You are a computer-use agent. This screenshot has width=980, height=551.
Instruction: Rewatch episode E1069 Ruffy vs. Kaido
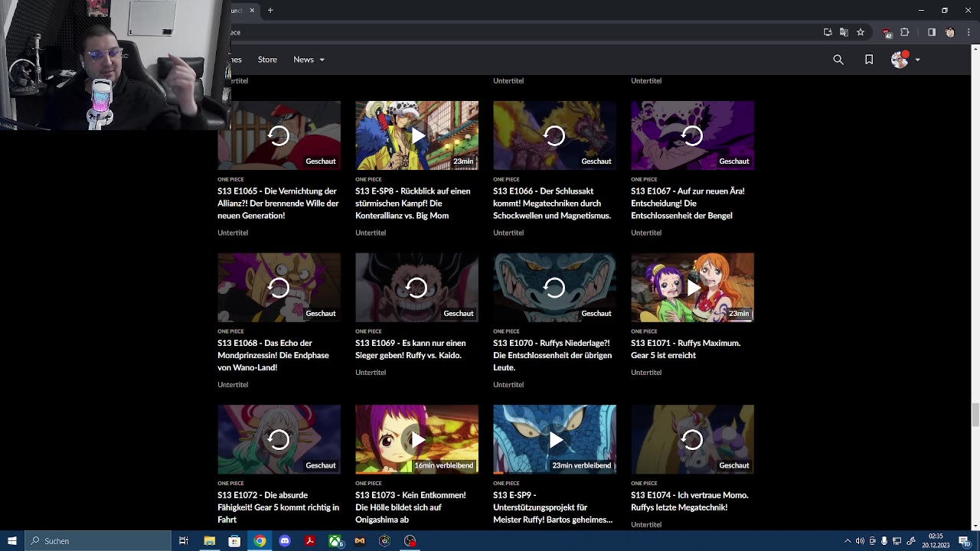coord(416,288)
